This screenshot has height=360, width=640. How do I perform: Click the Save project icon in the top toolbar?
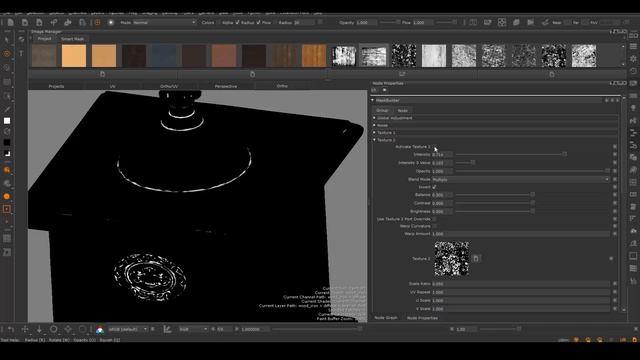[x=39, y=22]
